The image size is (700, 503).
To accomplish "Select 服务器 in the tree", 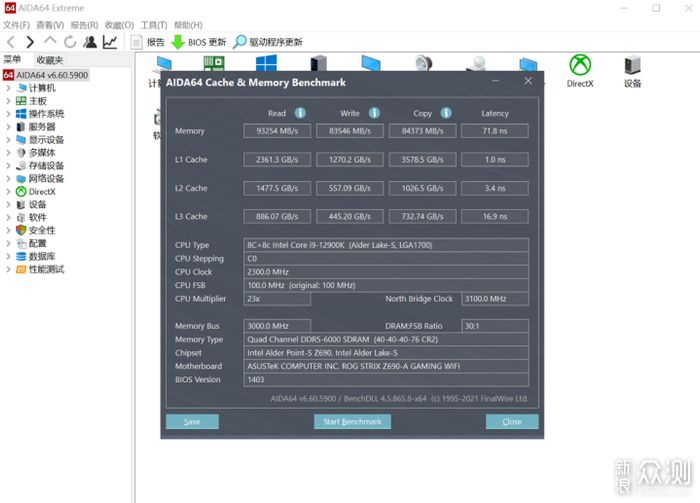I will click(x=42, y=127).
